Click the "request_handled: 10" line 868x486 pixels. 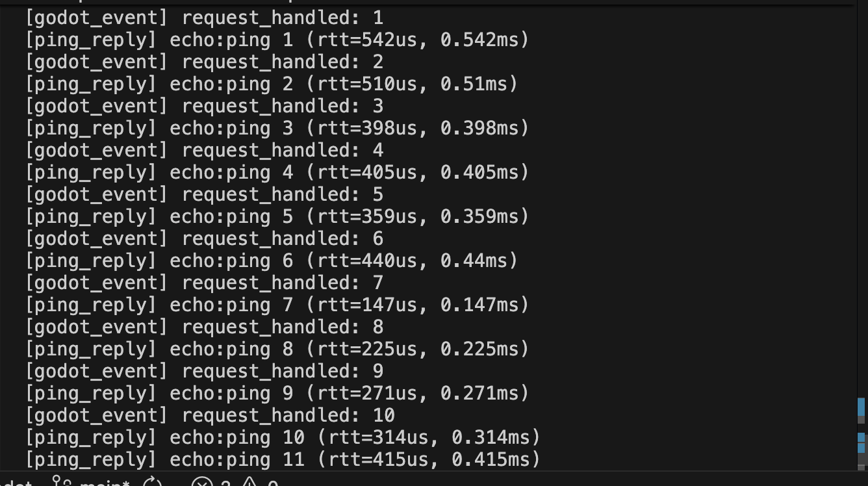pyautogui.click(x=288, y=415)
